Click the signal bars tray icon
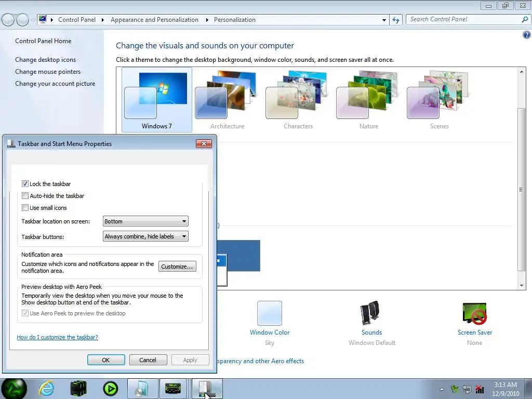 coord(480,389)
